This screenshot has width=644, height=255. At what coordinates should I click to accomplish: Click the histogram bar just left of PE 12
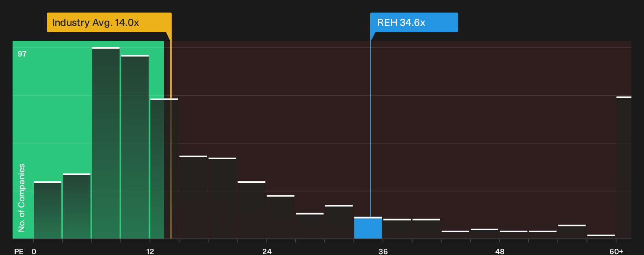point(135,147)
